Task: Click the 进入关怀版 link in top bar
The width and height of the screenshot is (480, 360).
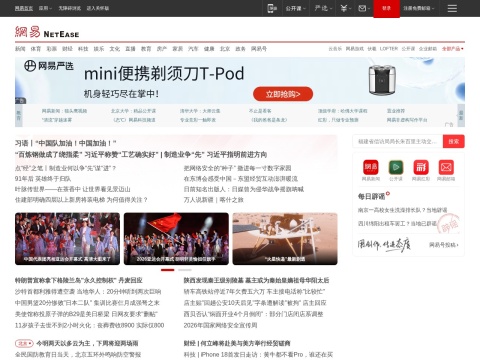Action: pos(98,8)
